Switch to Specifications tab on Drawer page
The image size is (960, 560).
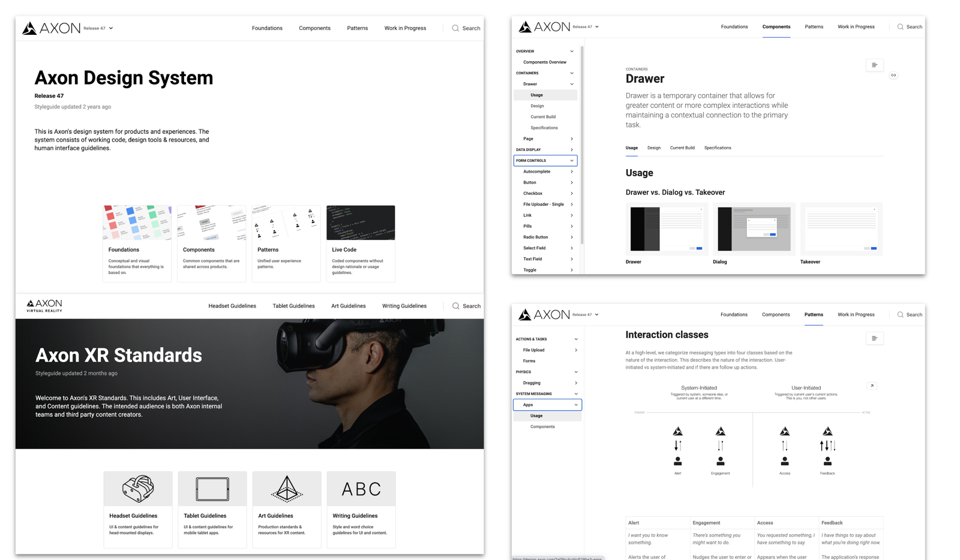pos(718,147)
